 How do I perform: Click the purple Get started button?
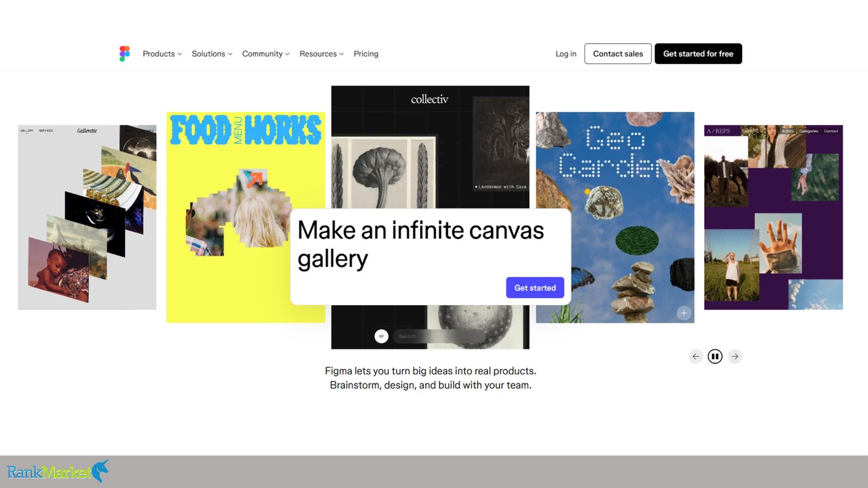point(535,288)
